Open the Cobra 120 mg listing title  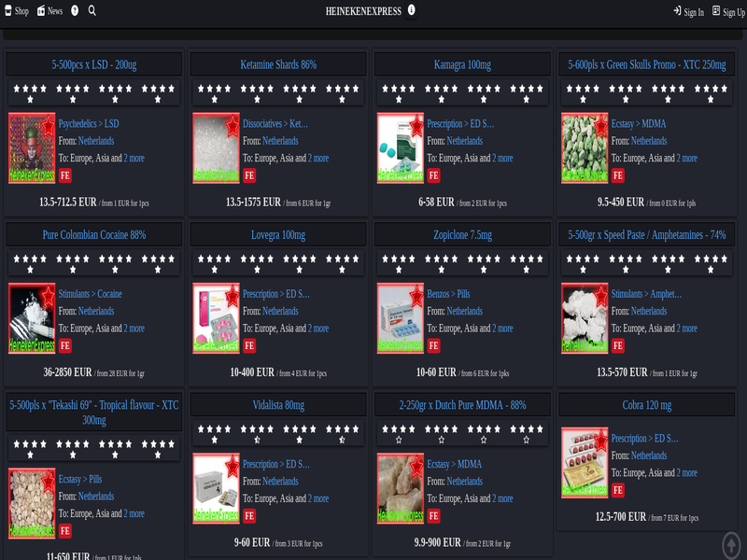[647, 405]
